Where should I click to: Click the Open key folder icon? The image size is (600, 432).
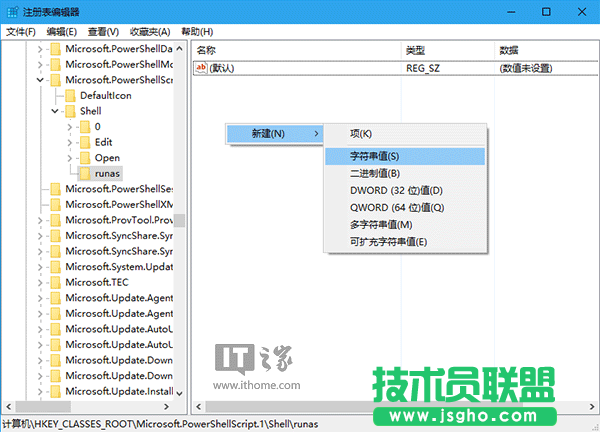(x=85, y=158)
